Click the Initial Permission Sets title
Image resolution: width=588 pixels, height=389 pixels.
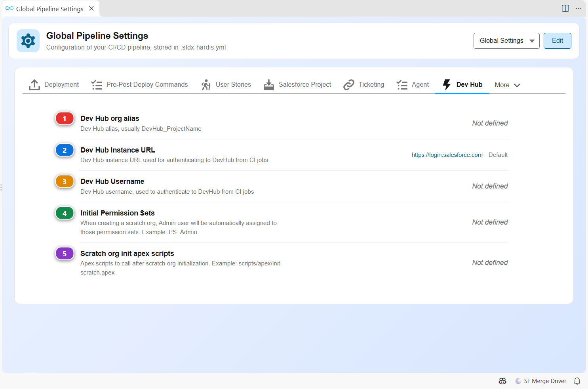click(117, 213)
